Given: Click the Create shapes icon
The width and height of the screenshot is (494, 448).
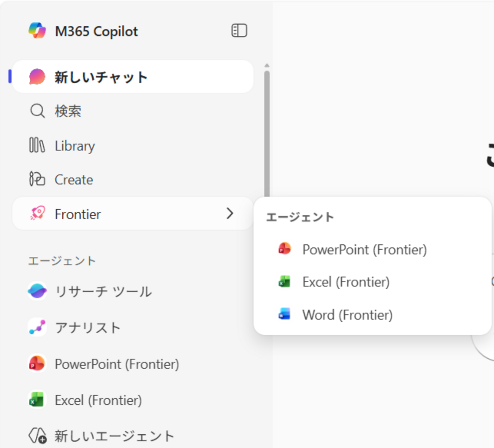Looking at the screenshot, I should 37,179.
